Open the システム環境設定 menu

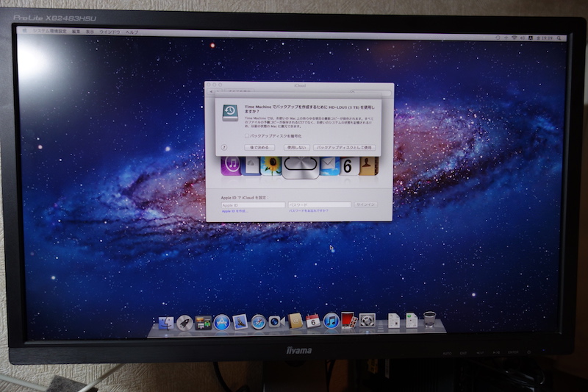point(49,31)
